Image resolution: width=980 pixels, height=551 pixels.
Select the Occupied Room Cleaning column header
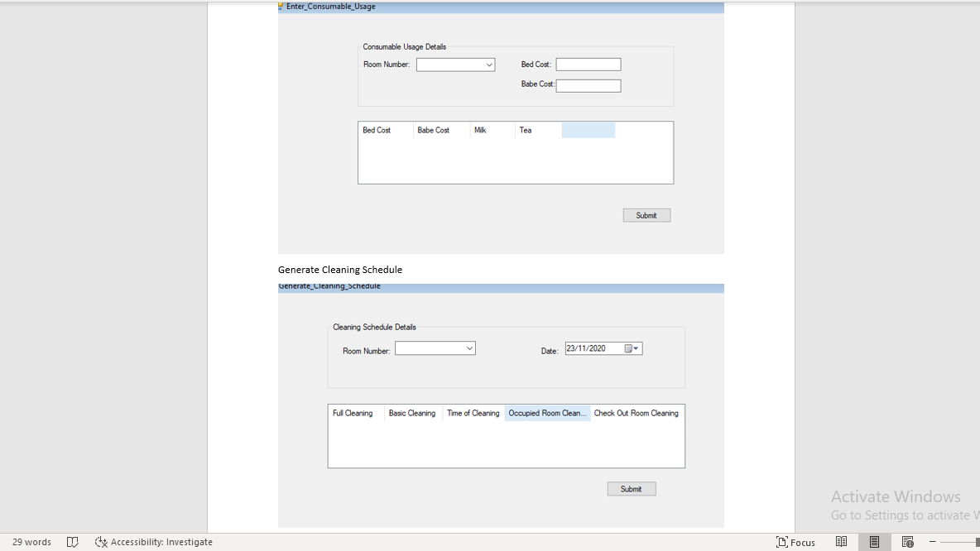[x=547, y=413]
